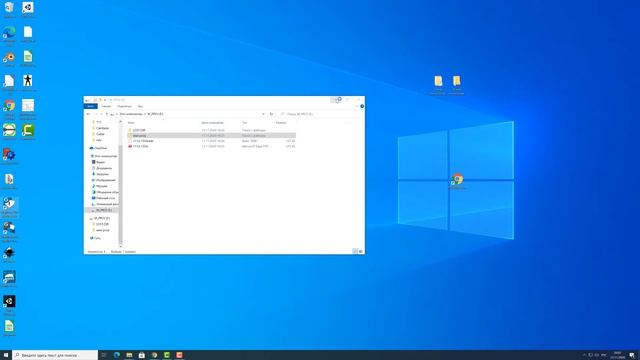Screen dimensions: 640x360
Task: Open the Файл tab in Explorer
Action: tap(91, 106)
